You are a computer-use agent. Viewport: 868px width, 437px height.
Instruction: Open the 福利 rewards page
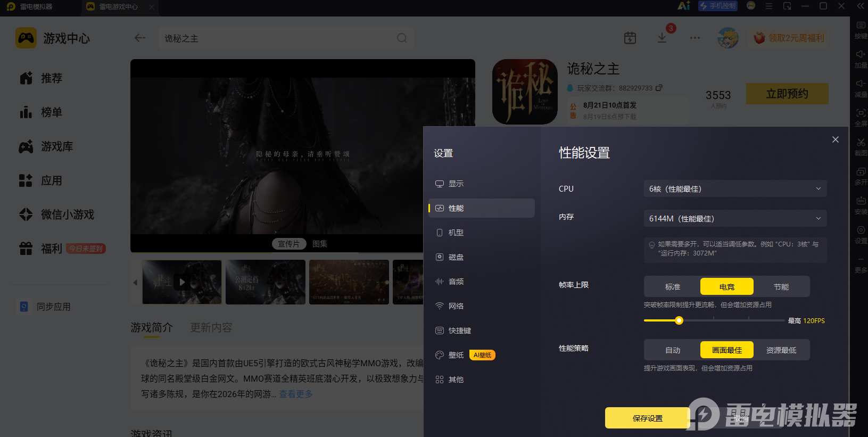pos(62,249)
